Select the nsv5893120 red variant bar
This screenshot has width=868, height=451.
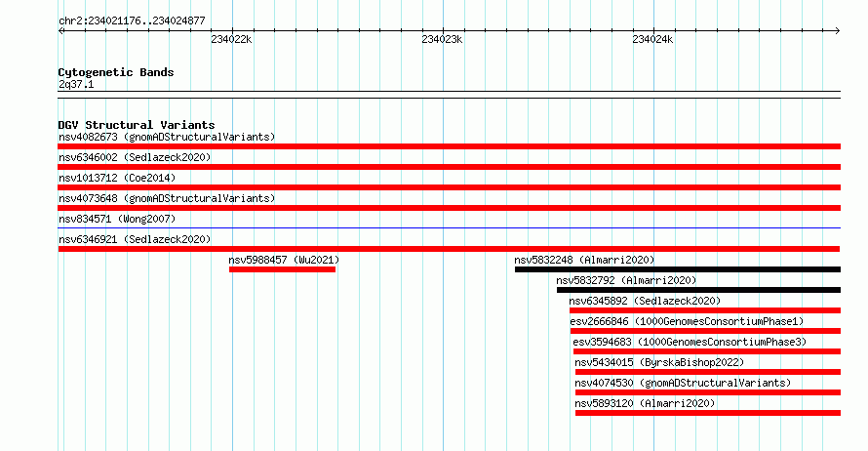point(708,413)
